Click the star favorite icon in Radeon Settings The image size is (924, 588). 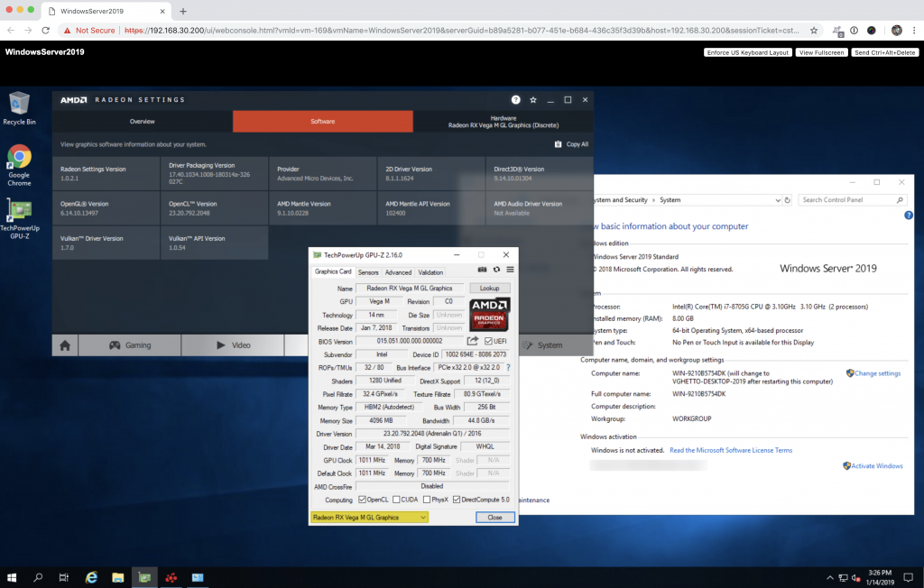pyautogui.click(x=533, y=99)
